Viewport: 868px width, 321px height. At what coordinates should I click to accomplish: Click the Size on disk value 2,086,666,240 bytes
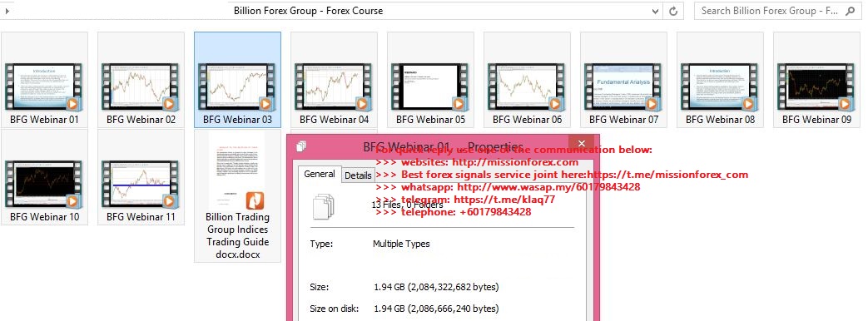pos(436,309)
